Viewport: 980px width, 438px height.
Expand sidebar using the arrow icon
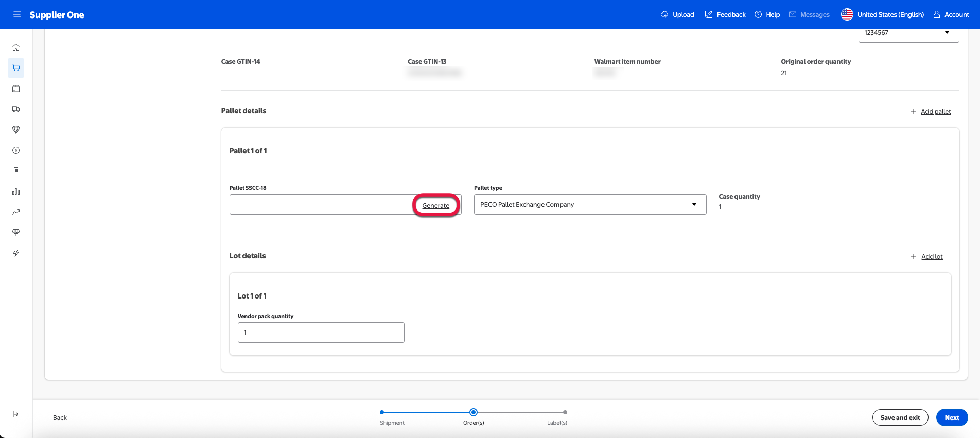tap(16, 414)
